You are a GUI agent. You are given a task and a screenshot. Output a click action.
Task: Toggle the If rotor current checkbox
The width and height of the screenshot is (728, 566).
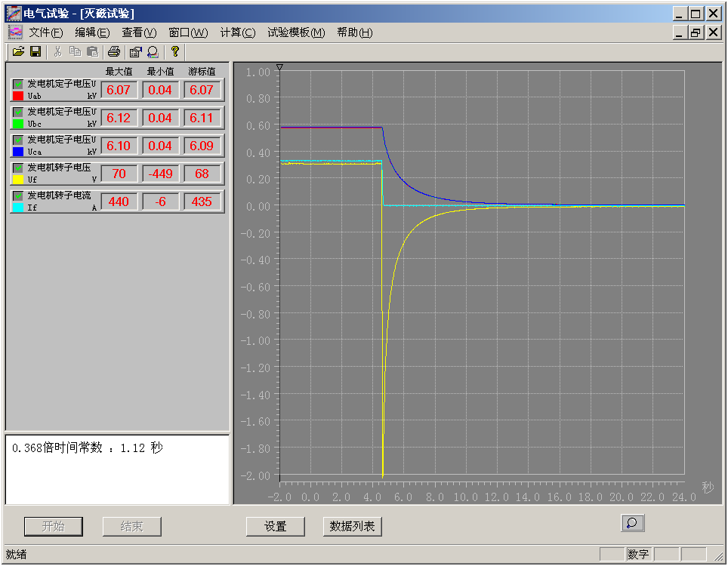coord(18,195)
